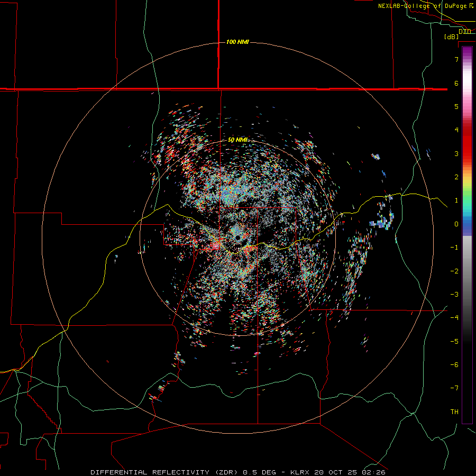Click the "2" value on the dB scale
The width and height of the screenshot is (476, 476).
(456, 177)
